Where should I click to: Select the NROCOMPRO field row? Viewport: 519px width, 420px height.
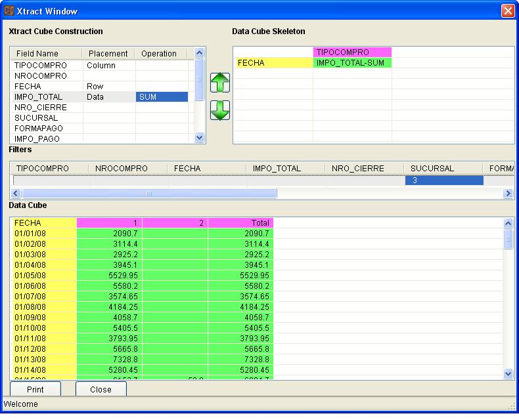(x=46, y=76)
